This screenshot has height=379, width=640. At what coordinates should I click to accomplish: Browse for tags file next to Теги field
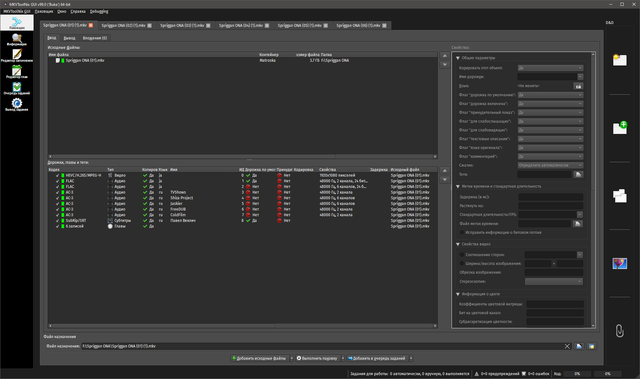click(x=578, y=174)
